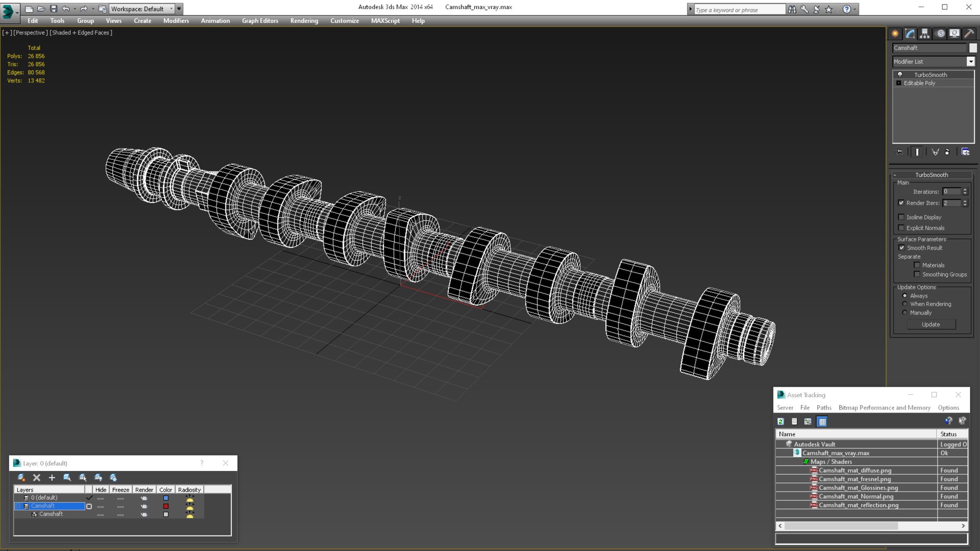The width and height of the screenshot is (980, 551).
Task: Uncheck the Smooth Result checkbox
Action: click(x=901, y=248)
